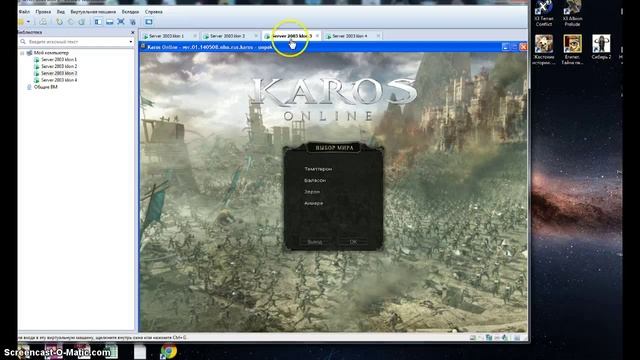Close the Server 2003 klon 3 tab
The height and width of the screenshot is (360, 640).
click(x=317, y=36)
